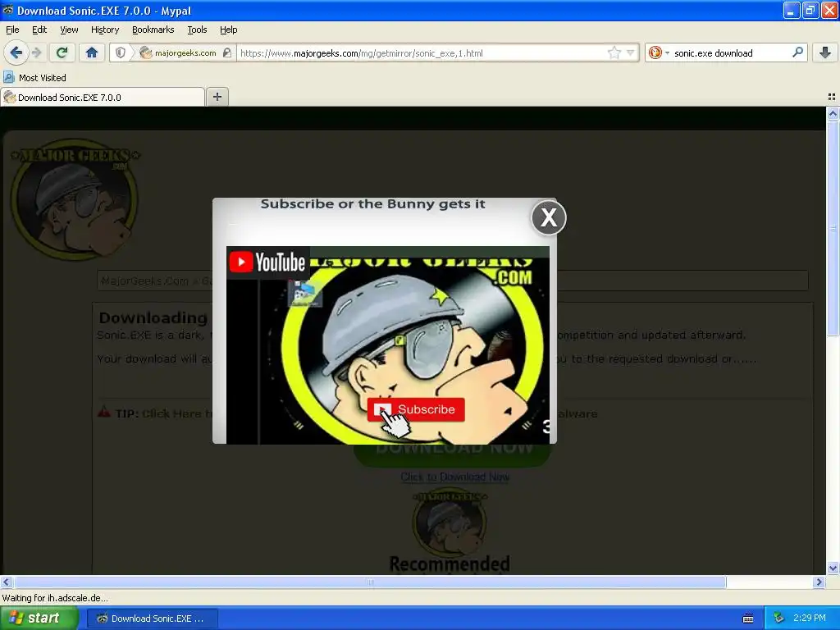840x630 pixels.
Task: Open the Bookmarks menu
Action: coord(153,30)
